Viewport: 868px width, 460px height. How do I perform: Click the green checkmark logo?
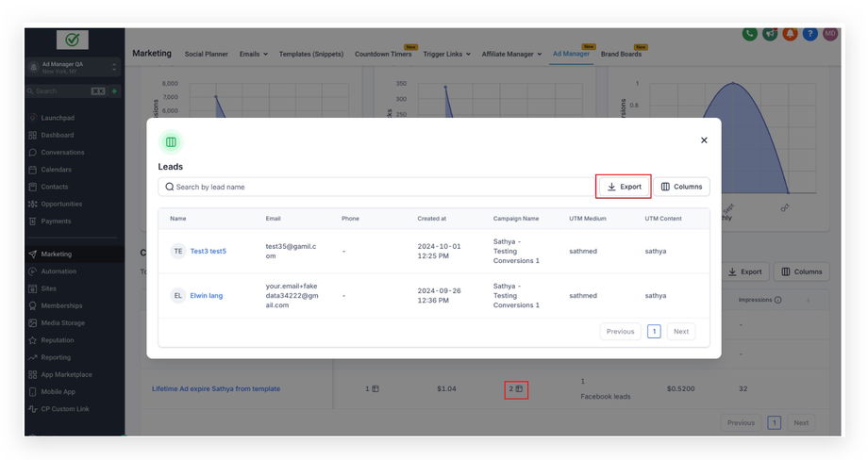point(73,40)
